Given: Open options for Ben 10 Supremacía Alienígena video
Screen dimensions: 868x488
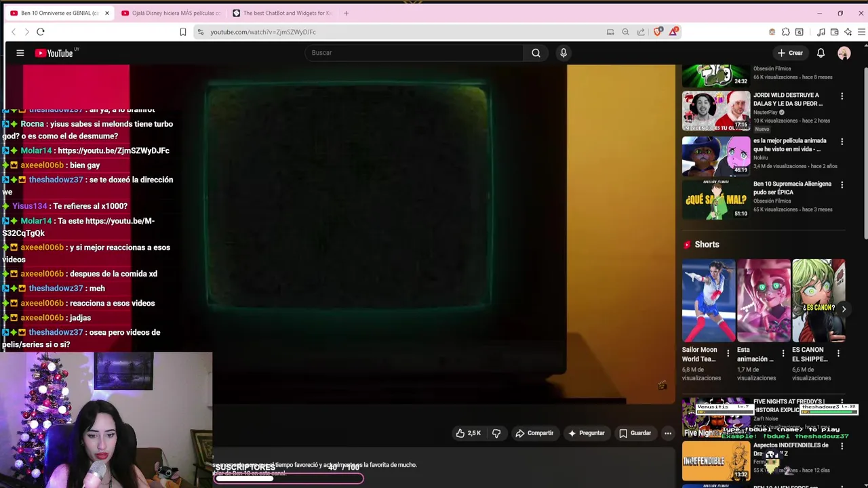Looking at the screenshot, I should [842, 185].
